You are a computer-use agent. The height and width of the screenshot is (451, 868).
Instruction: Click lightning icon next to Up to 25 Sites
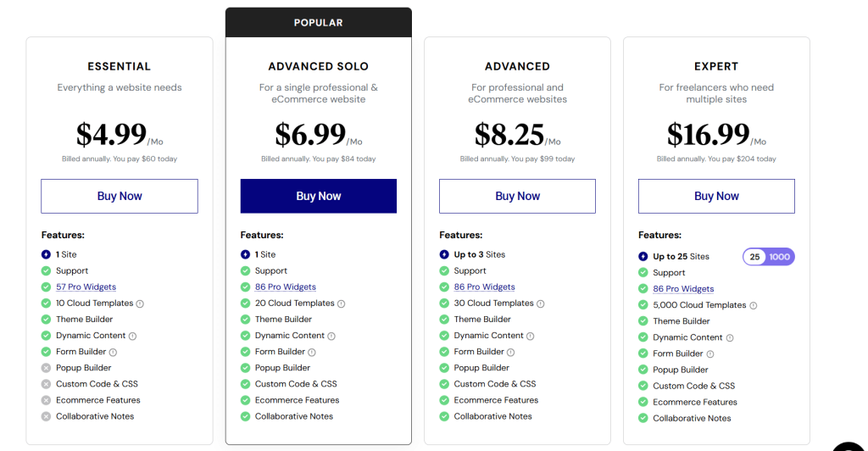tap(643, 257)
